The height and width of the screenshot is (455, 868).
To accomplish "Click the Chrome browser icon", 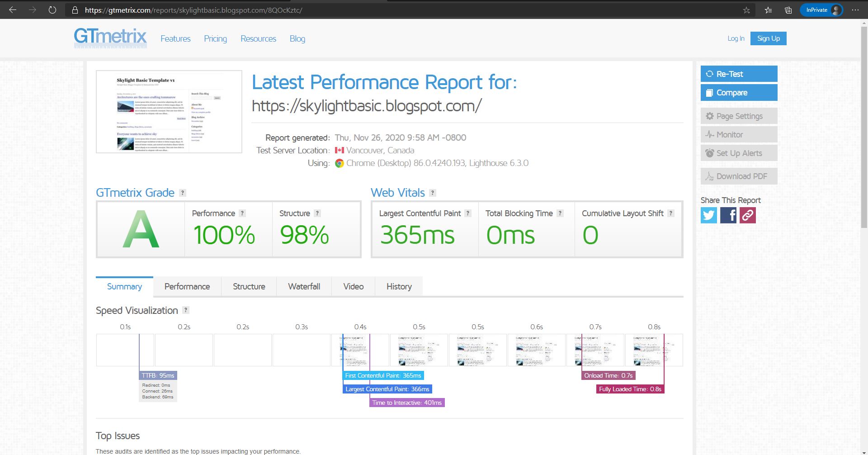I will click(x=340, y=163).
